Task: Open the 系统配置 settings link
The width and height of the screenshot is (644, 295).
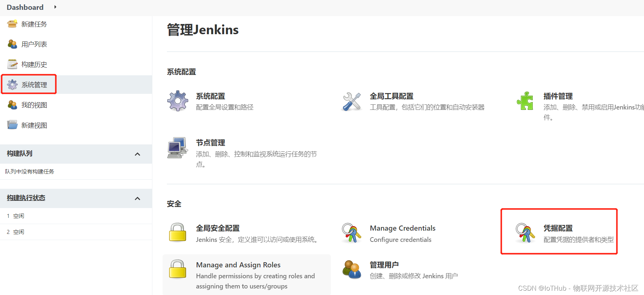Action: pyautogui.click(x=211, y=96)
